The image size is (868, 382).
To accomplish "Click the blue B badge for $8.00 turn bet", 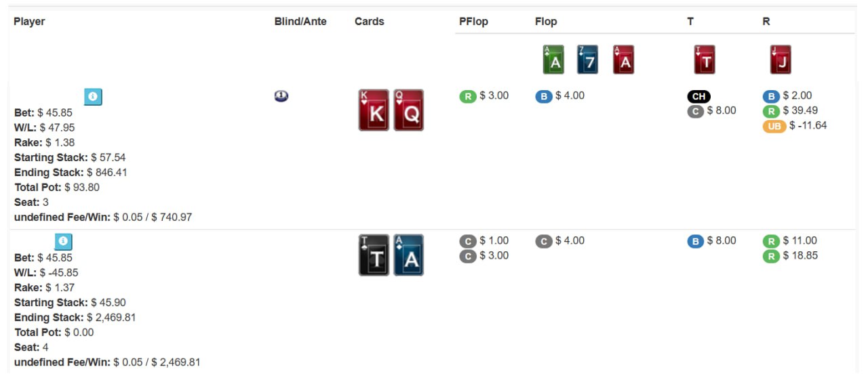I will click(695, 241).
